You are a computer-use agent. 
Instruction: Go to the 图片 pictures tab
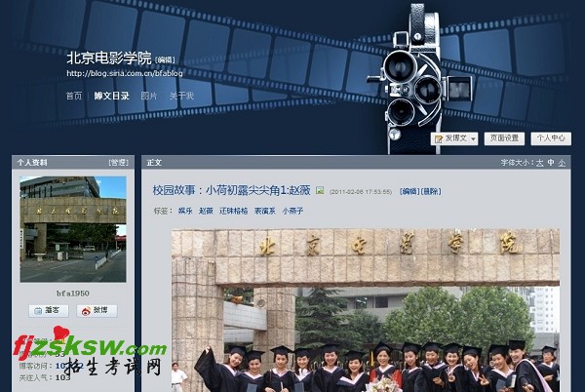tap(149, 96)
